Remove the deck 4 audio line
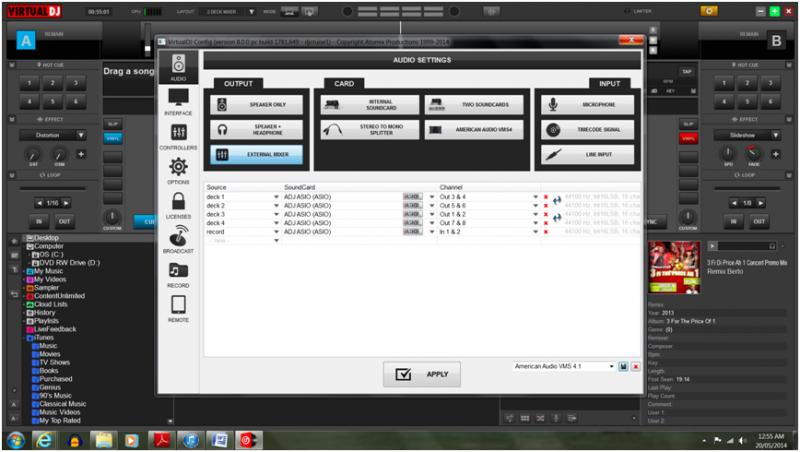 point(546,223)
